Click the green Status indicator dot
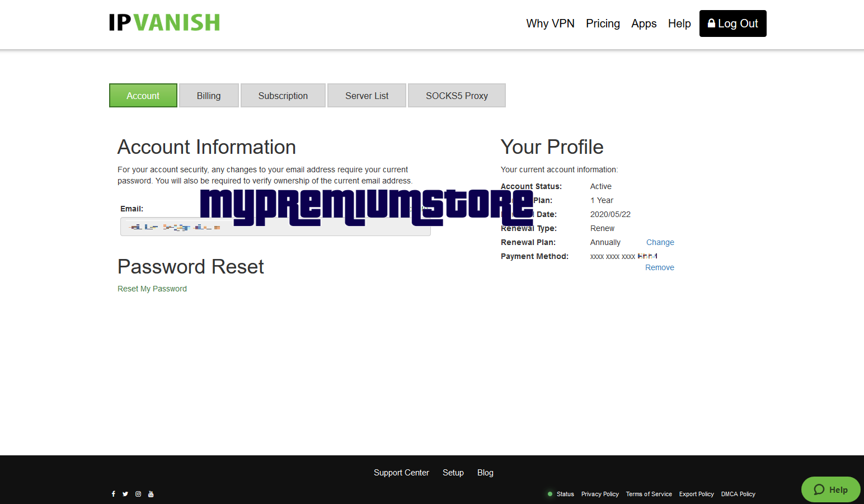Screen dimensions: 864x504 tap(550, 494)
